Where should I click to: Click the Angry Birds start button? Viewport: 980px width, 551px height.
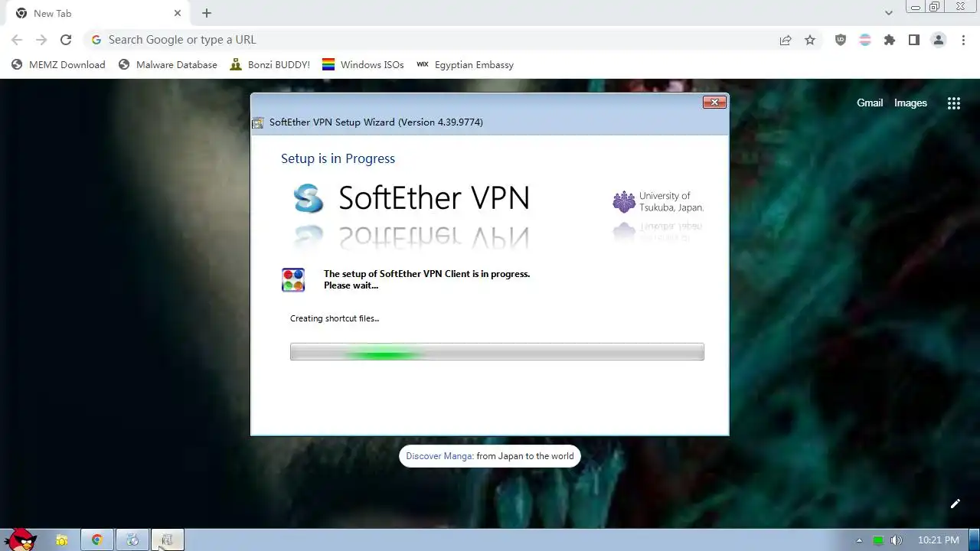(20, 540)
